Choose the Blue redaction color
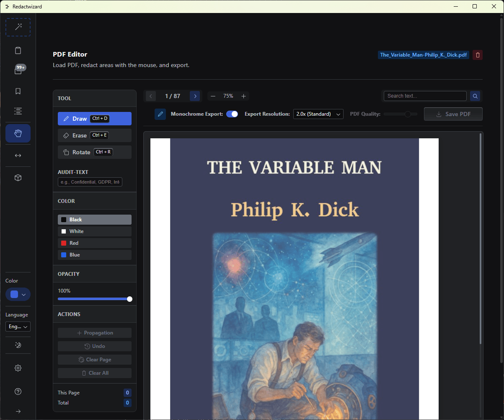The height and width of the screenshot is (420, 504). [95, 255]
